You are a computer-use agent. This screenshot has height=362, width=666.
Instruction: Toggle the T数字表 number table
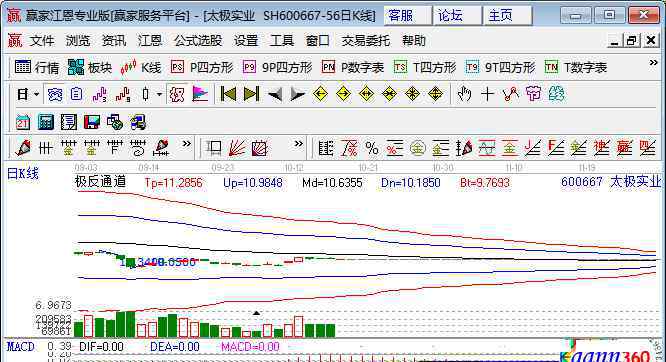(x=576, y=67)
